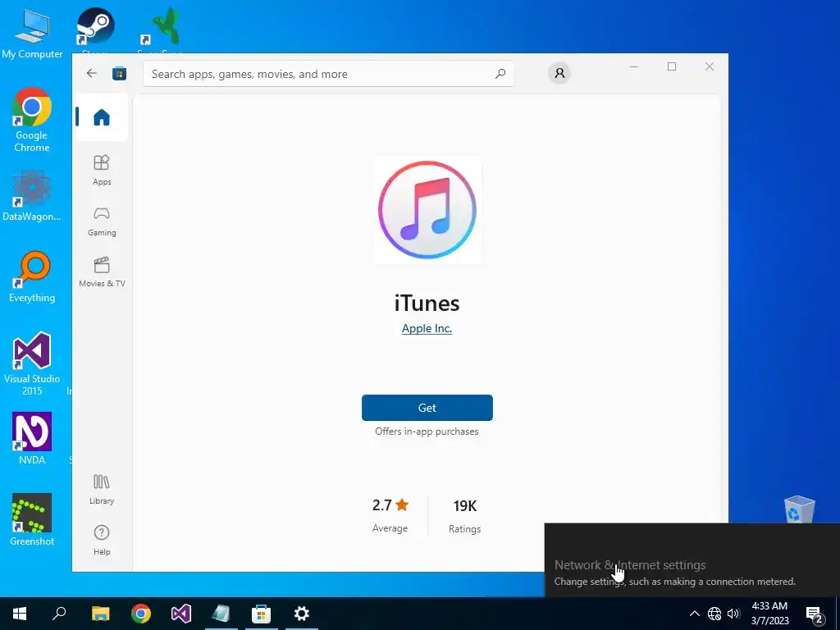Open the user account profile icon

[559, 73]
